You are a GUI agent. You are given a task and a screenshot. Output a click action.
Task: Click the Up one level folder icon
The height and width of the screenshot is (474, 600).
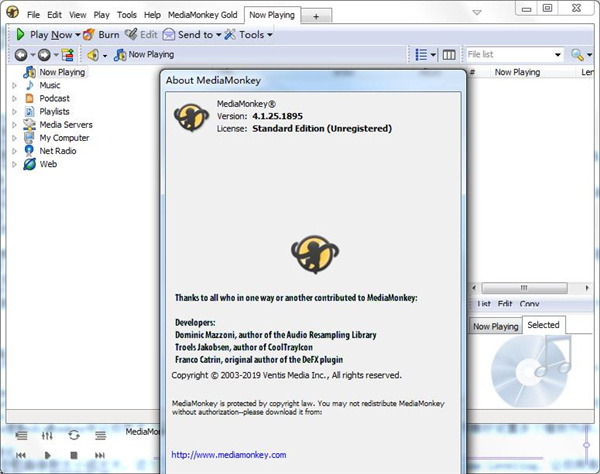click(68, 55)
